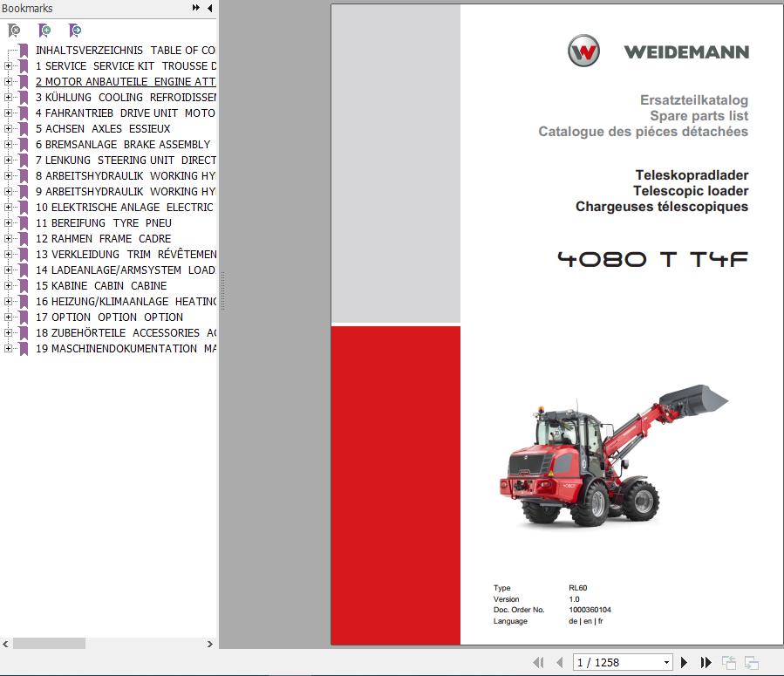
Task: Click the 4080 T T4F model title
Action: click(x=652, y=259)
